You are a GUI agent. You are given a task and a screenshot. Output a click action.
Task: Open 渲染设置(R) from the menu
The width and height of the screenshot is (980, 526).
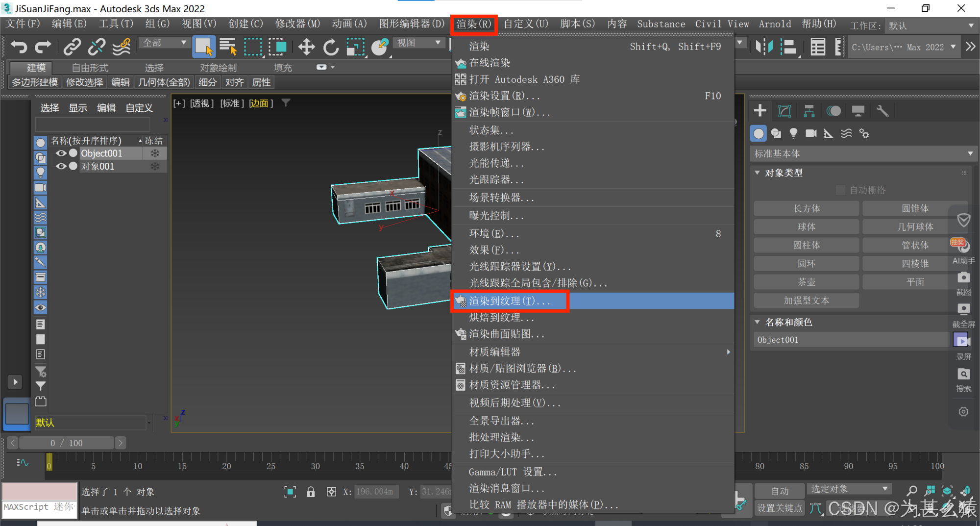pos(505,96)
